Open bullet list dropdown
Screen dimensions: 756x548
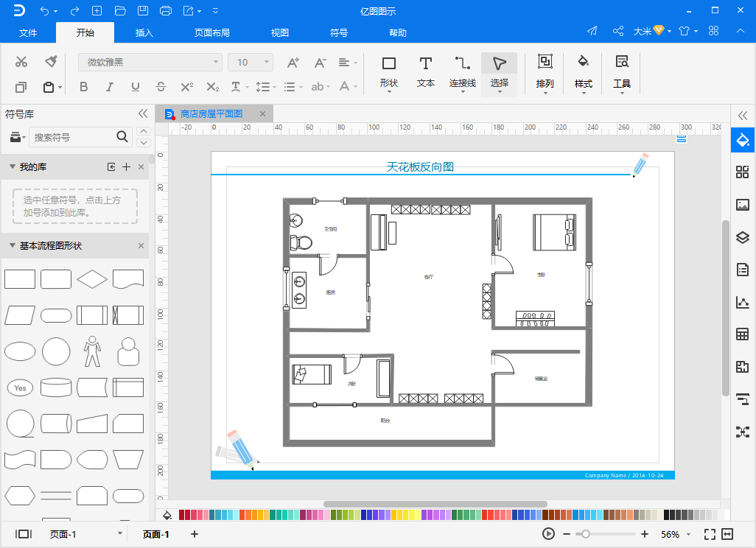click(293, 87)
